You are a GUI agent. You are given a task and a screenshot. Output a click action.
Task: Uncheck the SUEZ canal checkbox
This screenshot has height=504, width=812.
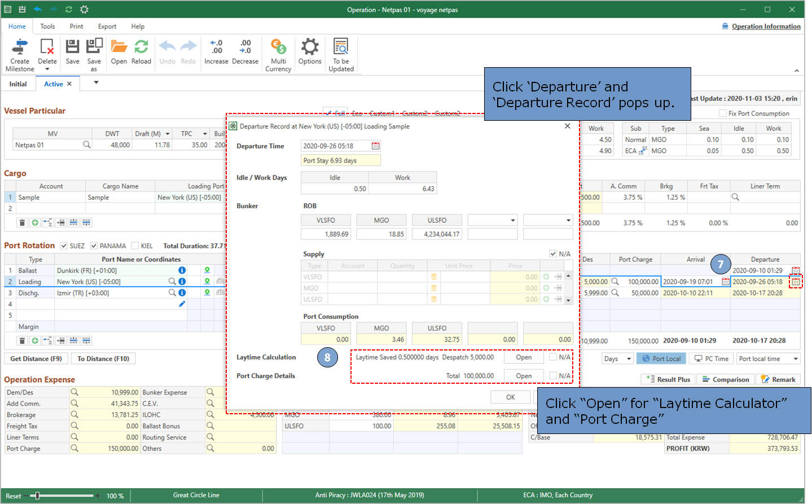click(x=64, y=246)
